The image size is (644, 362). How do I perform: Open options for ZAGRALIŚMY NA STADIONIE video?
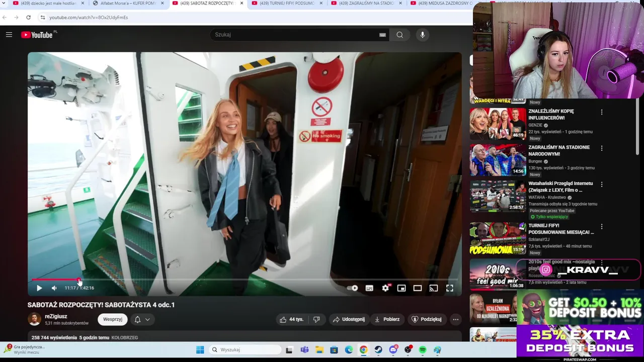coord(601,148)
